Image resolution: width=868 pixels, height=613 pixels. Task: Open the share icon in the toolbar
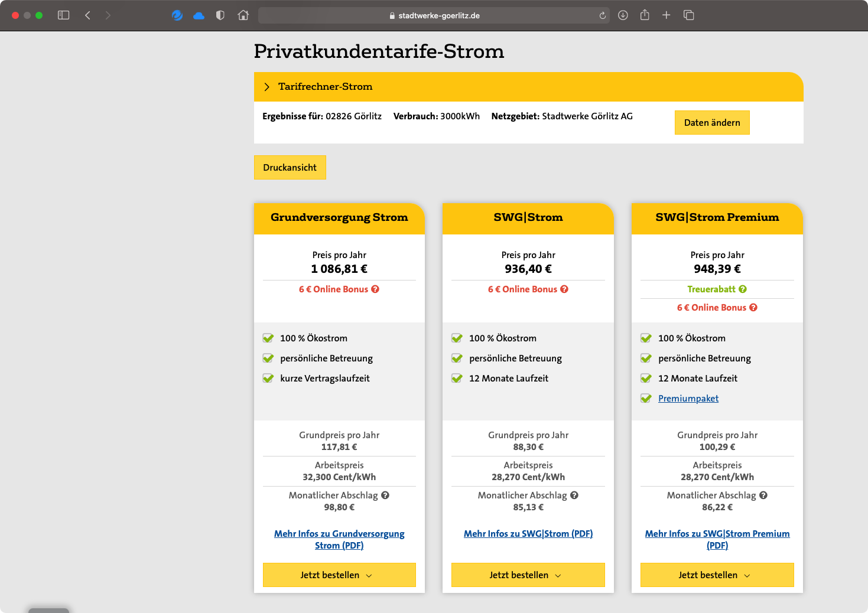(645, 15)
